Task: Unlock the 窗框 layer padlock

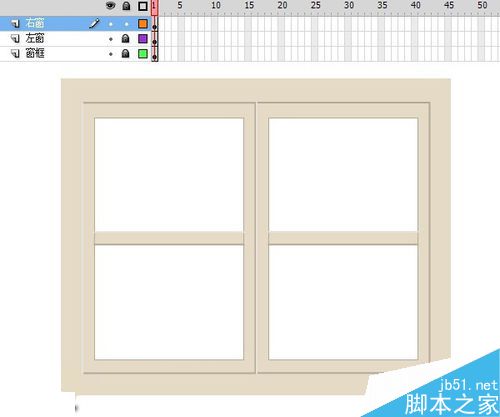Action: pos(125,53)
